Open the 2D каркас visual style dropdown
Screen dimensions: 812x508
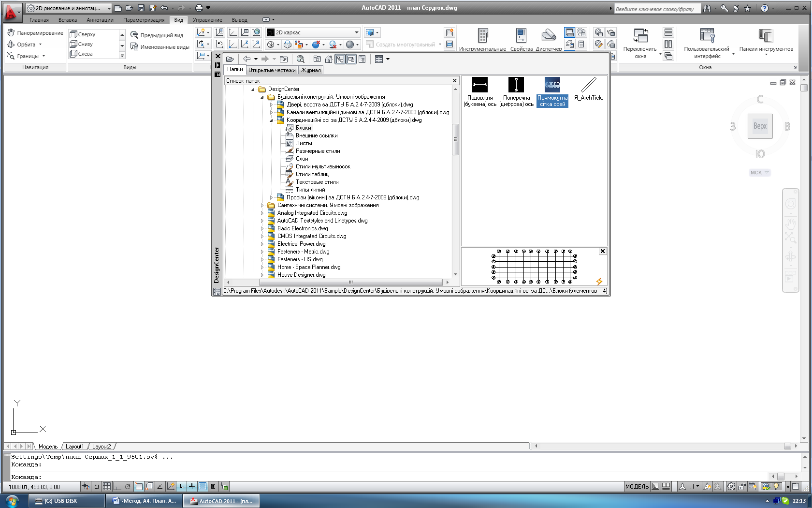pos(357,32)
